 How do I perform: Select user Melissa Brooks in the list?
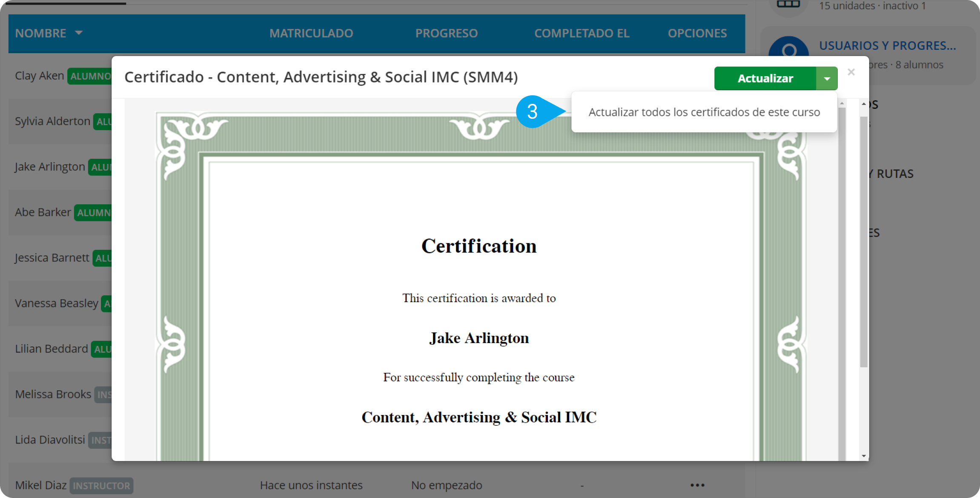point(53,395)
